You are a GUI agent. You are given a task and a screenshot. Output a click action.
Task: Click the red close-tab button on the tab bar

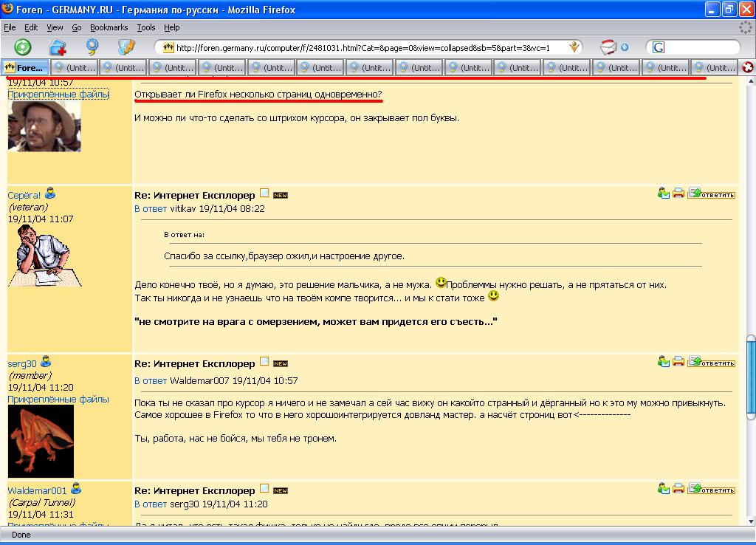(748, 67)
